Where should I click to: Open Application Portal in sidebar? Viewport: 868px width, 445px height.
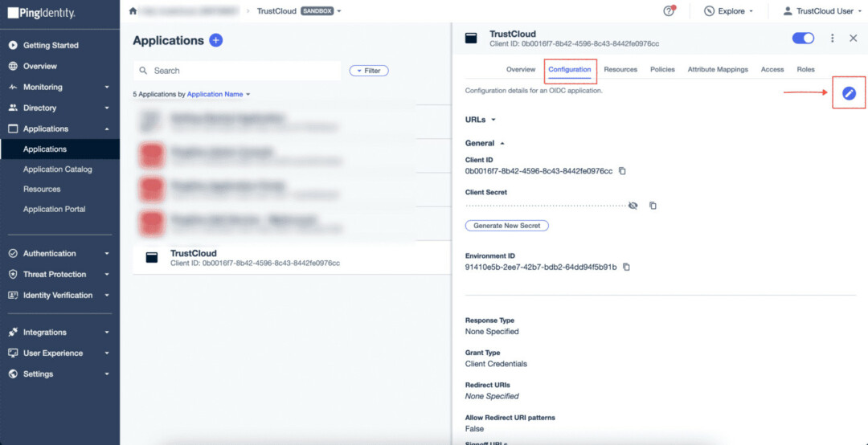[55, 209]
